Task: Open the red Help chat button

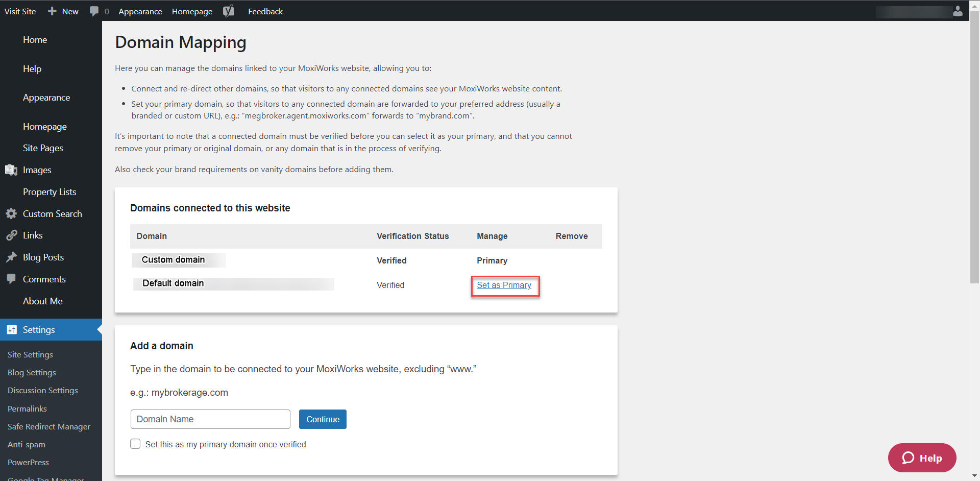Action: coord(922,458)
